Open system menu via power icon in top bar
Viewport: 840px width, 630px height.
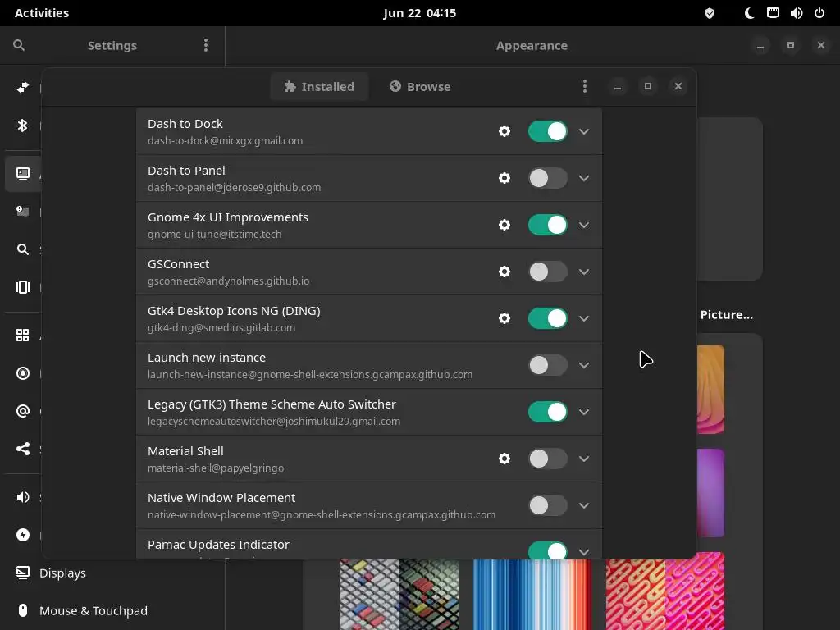point(819,13)
